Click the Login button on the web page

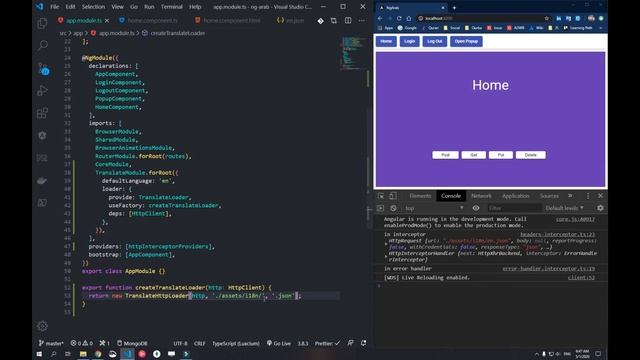409,41
